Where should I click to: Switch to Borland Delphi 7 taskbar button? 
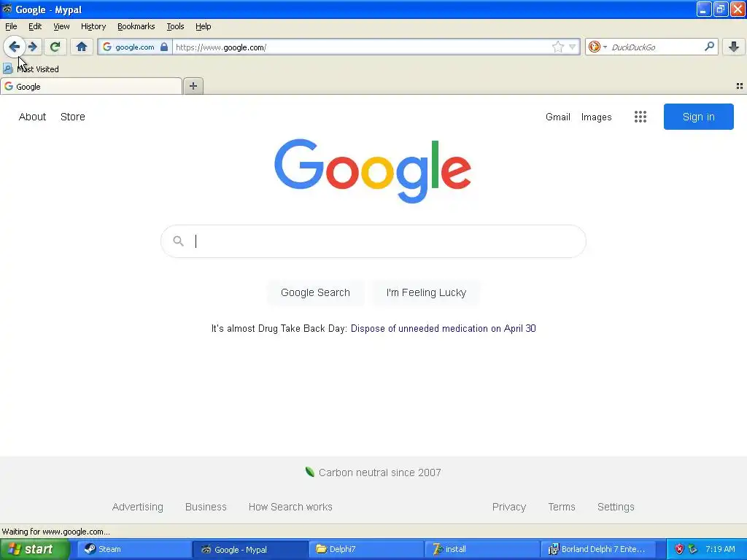pos(598,549)
